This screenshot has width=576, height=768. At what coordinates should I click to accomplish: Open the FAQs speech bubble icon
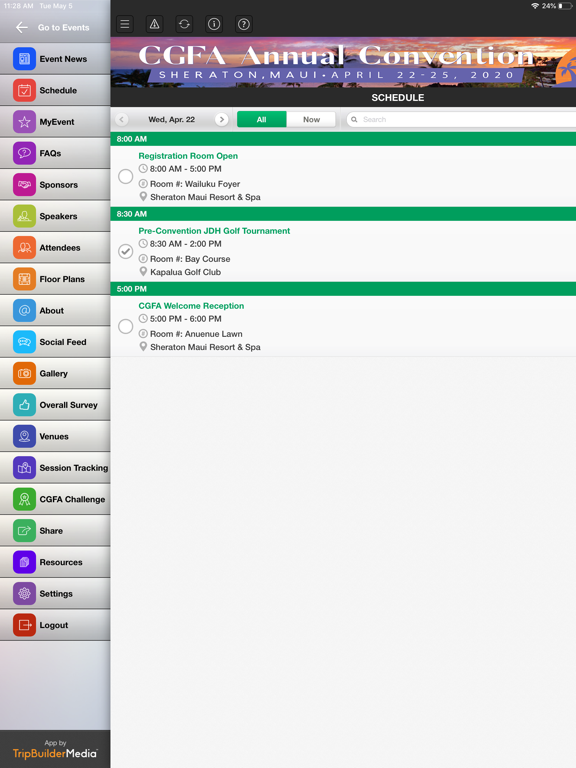pos(24,153)
